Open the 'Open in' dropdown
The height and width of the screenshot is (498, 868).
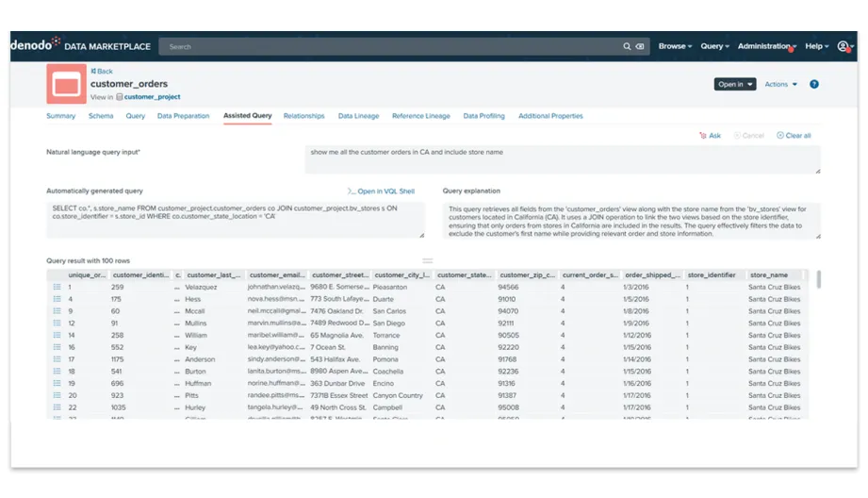(x=735, y=84)
